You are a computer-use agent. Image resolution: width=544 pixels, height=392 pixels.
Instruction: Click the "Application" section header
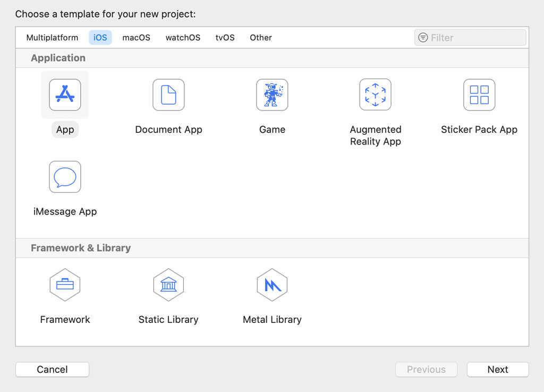pyautogui.click(x=58, y=58)
